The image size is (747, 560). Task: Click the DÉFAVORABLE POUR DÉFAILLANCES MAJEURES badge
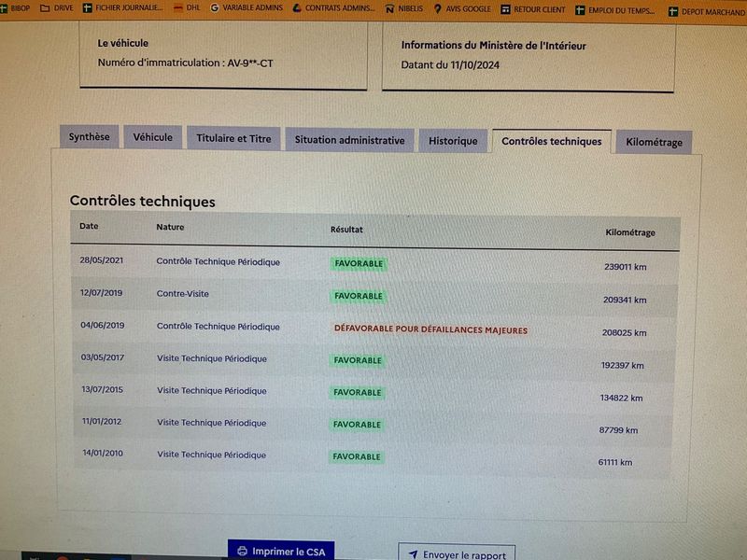click(430, 329)
